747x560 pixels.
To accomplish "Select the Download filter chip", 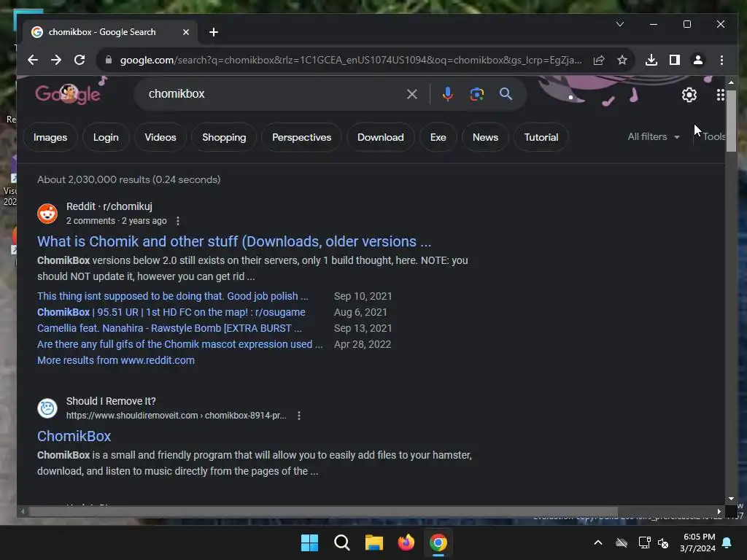I will click(x=381, y=137).
